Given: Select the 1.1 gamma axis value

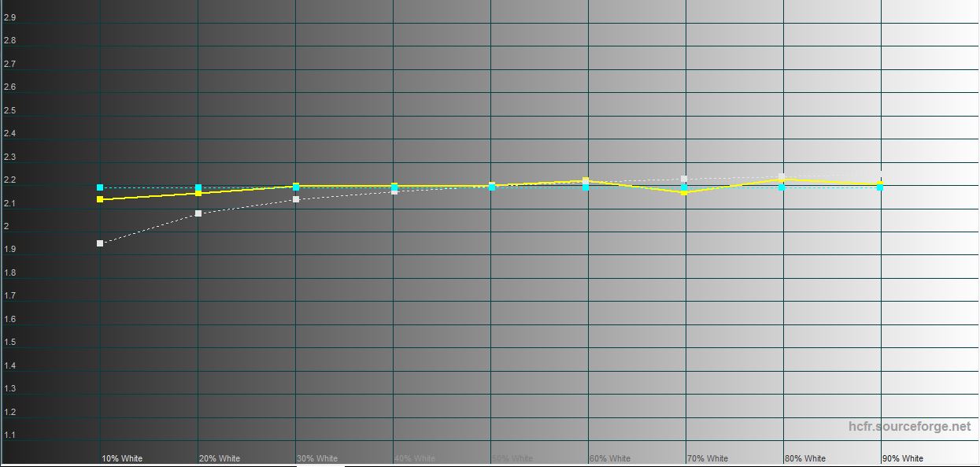Looking at the screenshot, I should click(x=9, y=435).
